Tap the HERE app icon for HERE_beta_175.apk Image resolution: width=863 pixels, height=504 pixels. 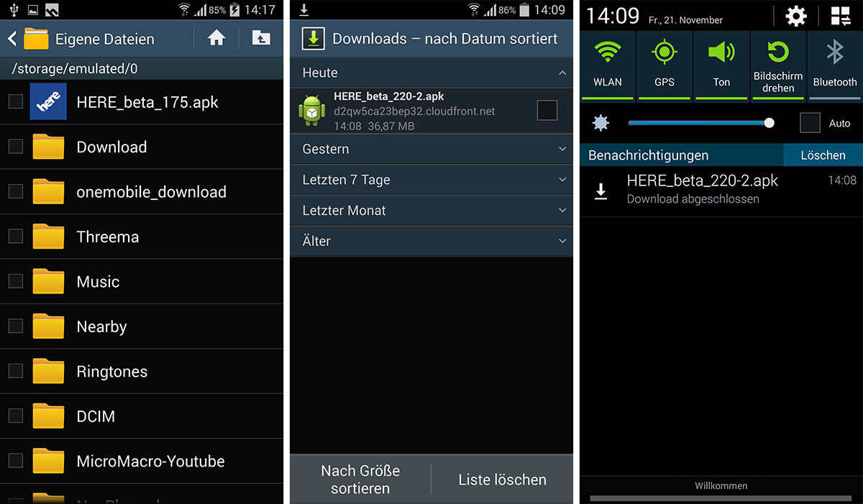coord(48,101)
